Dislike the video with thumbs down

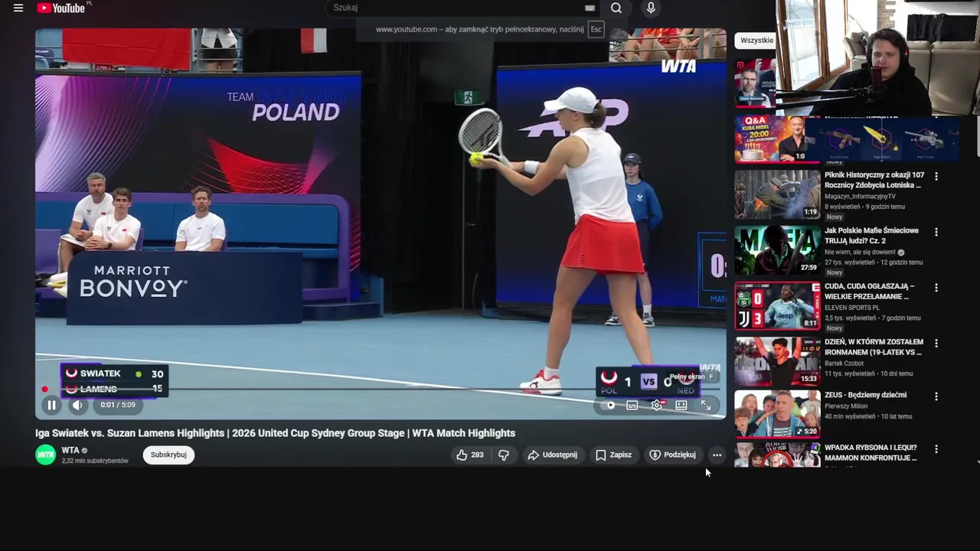click(504, 455)
